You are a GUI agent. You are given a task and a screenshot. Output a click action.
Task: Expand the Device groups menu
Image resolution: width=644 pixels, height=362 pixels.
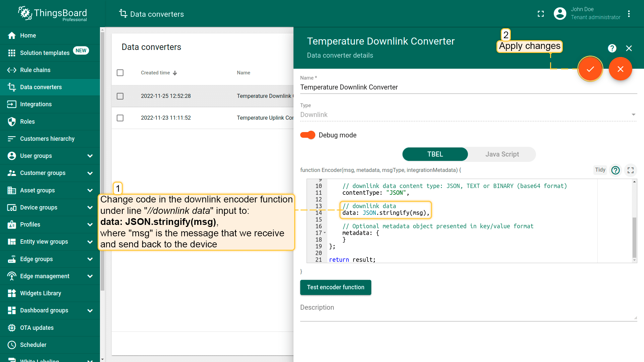pos(90,207)
